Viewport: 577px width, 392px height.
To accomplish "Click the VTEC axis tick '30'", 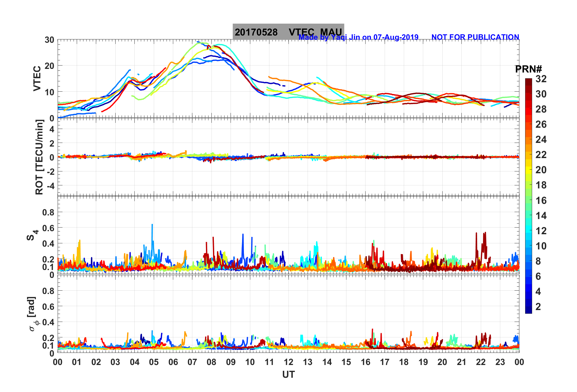I will click(49, 40).
